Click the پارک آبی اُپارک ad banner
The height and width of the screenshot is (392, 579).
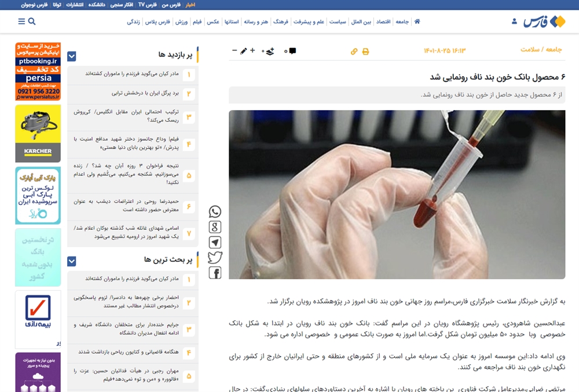pos(38,196)
